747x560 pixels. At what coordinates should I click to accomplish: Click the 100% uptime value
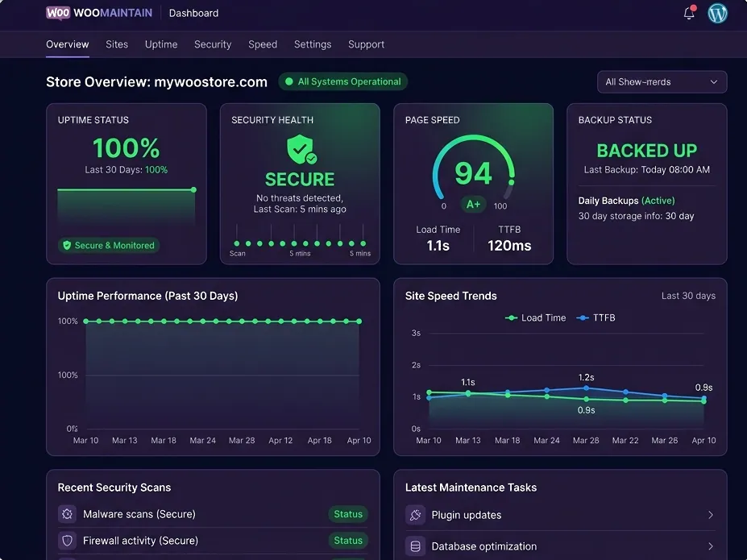pyautogui.click(x=127, y=147)
